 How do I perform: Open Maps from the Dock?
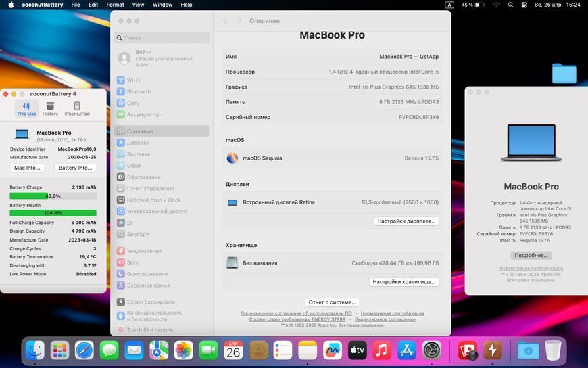tap(159, 350)
